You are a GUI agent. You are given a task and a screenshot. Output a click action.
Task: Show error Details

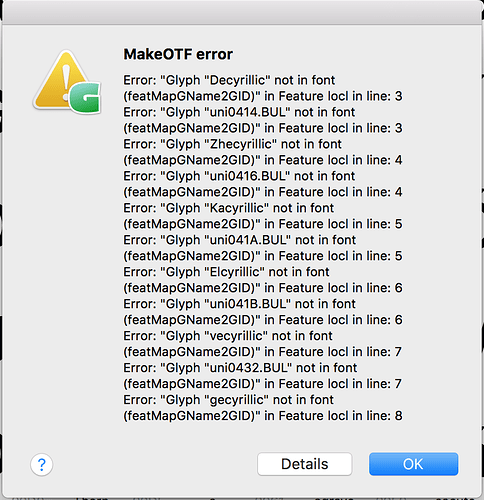304,464
